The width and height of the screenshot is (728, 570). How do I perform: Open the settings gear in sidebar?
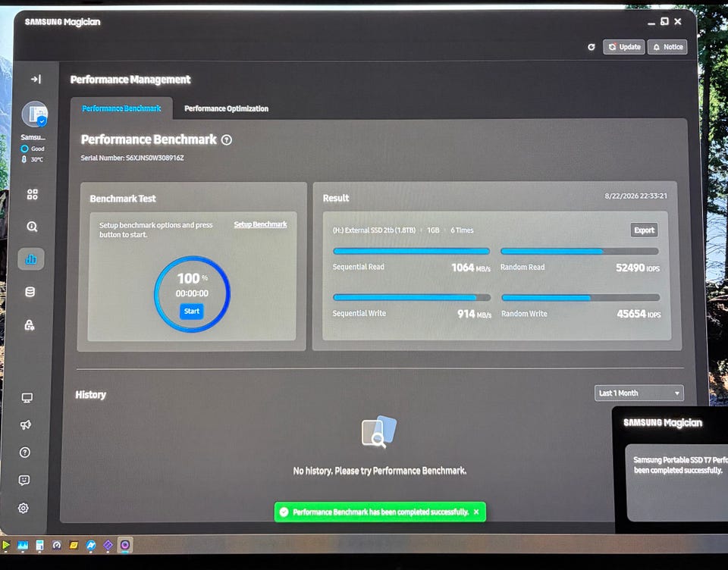(24, 509)
